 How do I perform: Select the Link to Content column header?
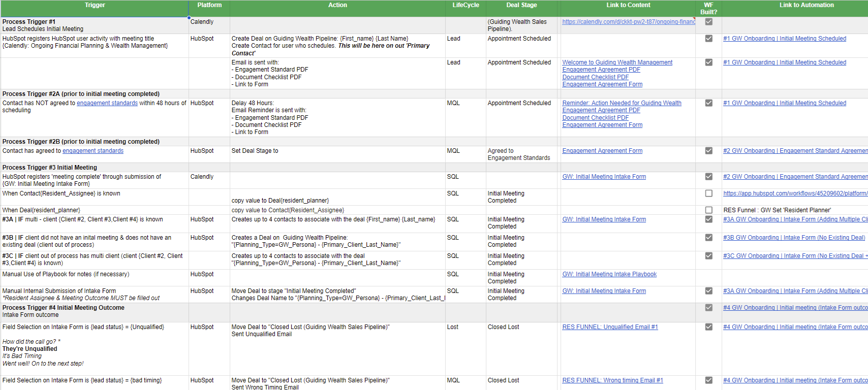pyautogui.click(x=628, y=8)
